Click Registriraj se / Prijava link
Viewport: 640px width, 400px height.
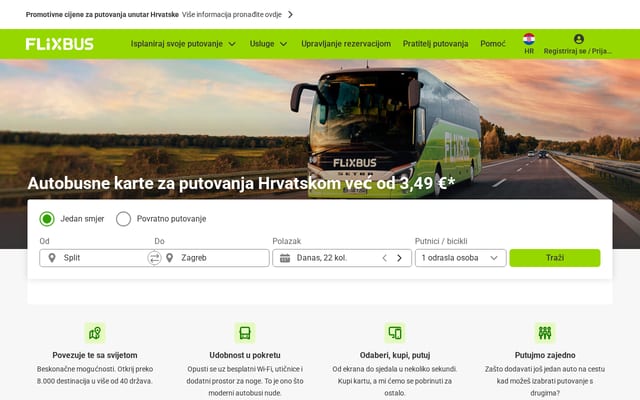click(x=578, y=51)
